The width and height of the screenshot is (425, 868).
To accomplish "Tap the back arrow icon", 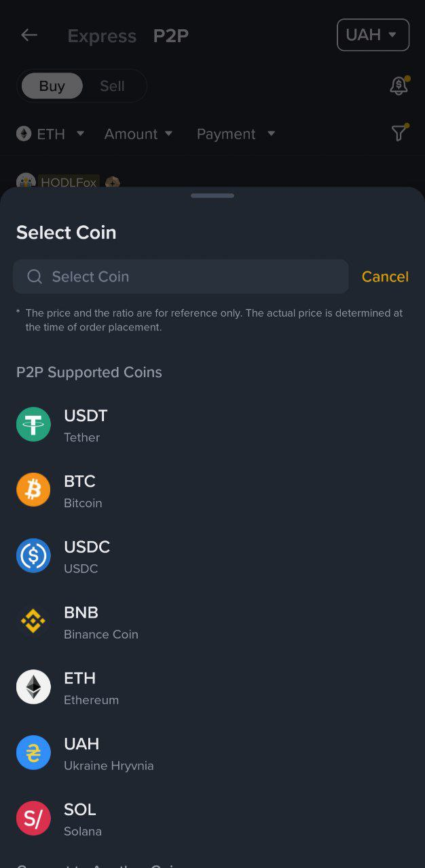I will pos(29,35).
